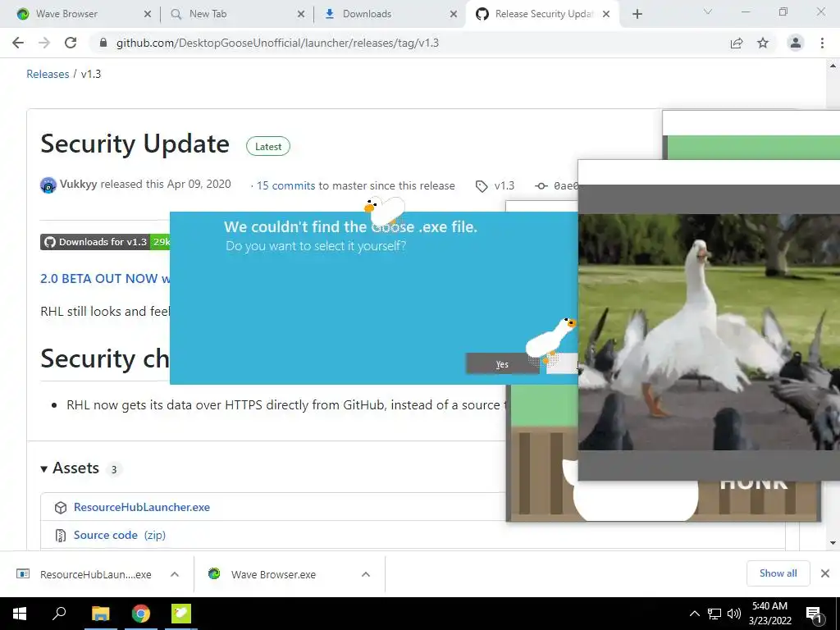840x630 pixels.
Task: Reload the GitHub release page
Action: click(x=71, y=43)
